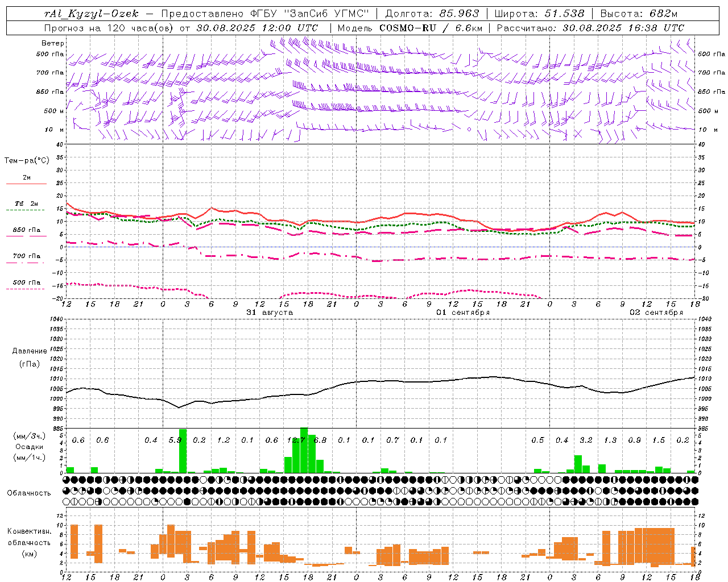Click the (мм/1ч.) units label
The width and height of the screenshot is (728, 582).
[30, 458]
